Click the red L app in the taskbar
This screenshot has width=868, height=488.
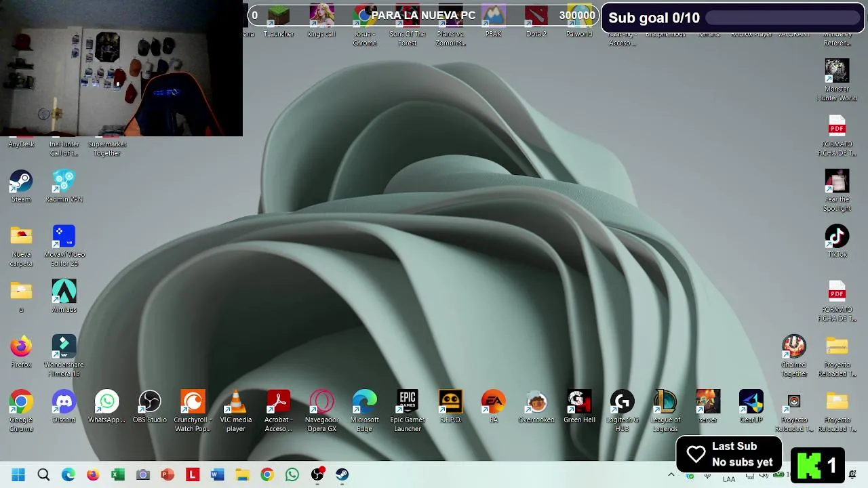point(193,474)
